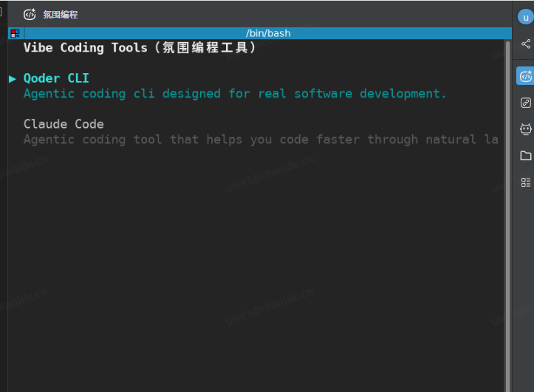Select Qoder CLI option
This screenshot has height=392, width=534.
pos(56,78)
